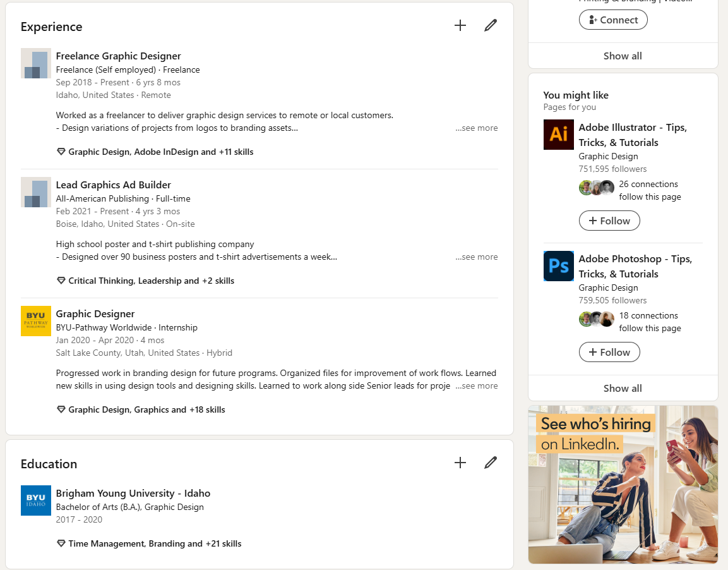Screen dimensions: 728x570
Task: Click Bachelor of Arts (B.A.), Graphic Design text
Action: (130, 507)
